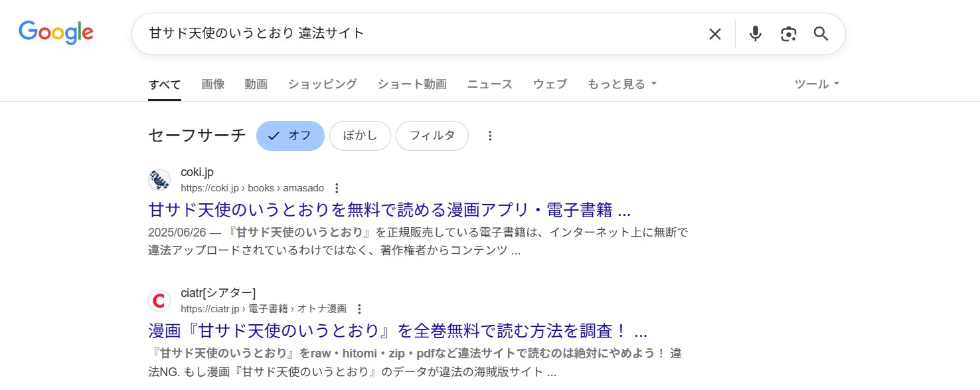Select the オフ SafeSearch chip
Viewport: 980px width, 390px height.
point(290,136)
